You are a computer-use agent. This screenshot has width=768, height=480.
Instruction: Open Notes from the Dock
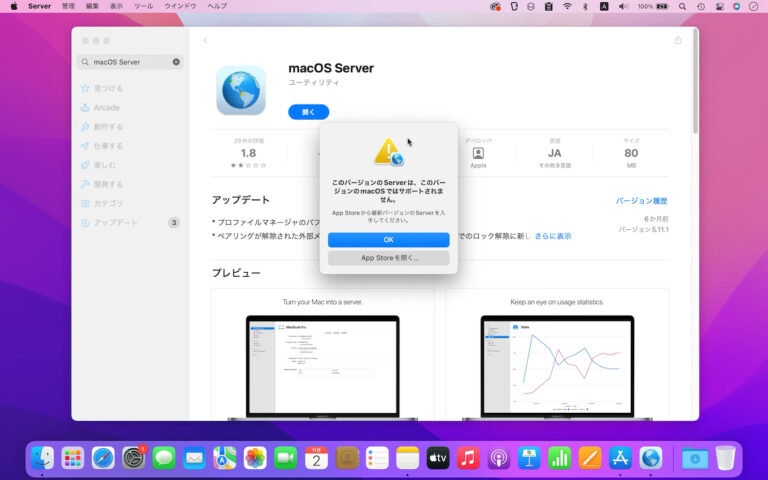[x=408, y=458]
